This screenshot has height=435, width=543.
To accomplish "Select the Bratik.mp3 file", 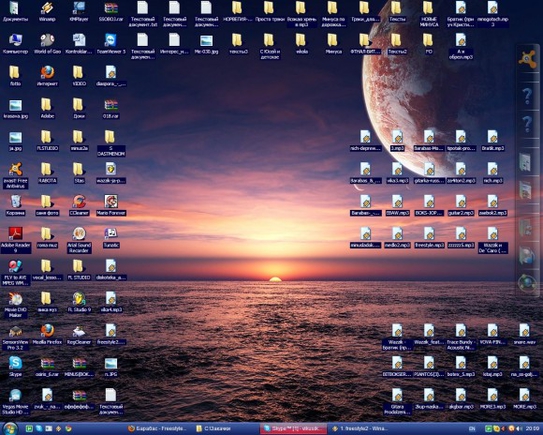I will (x=492, y=141).
